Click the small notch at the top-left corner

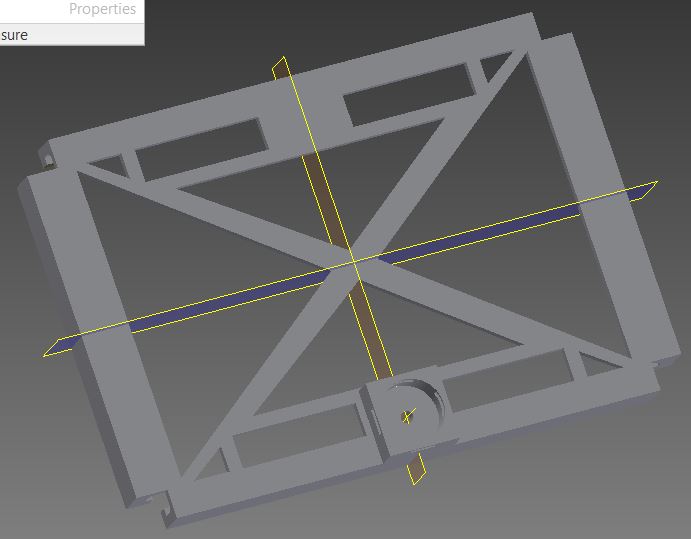coord(46,156)
